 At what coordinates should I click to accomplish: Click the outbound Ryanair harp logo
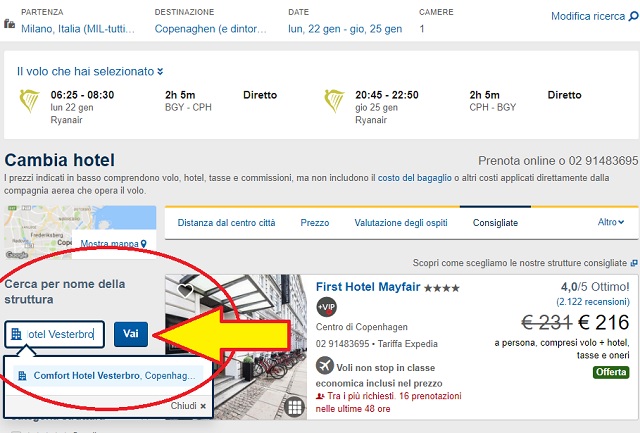coord(30,101)
